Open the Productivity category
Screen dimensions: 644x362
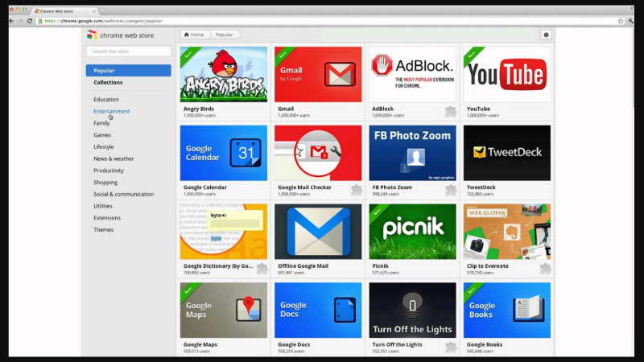(109, 171)
